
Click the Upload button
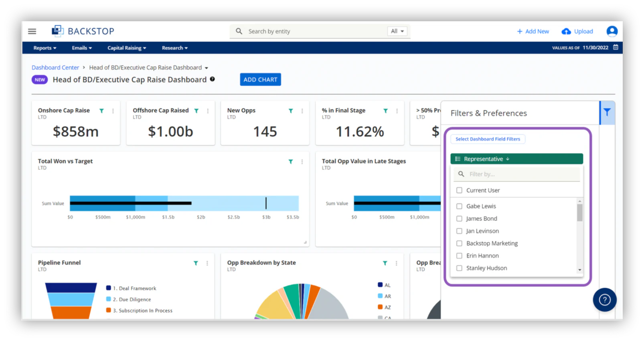(x=577, y=31)
